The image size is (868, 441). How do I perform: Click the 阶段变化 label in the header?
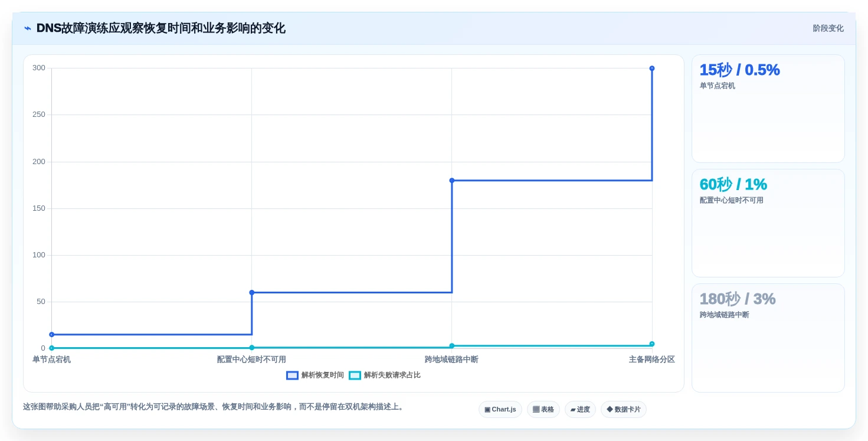(828, 28)
